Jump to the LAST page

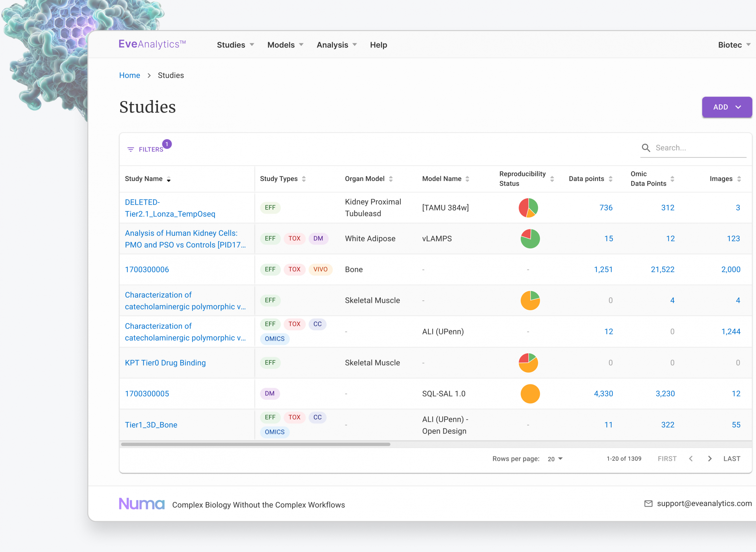click(x=731, y=458)
